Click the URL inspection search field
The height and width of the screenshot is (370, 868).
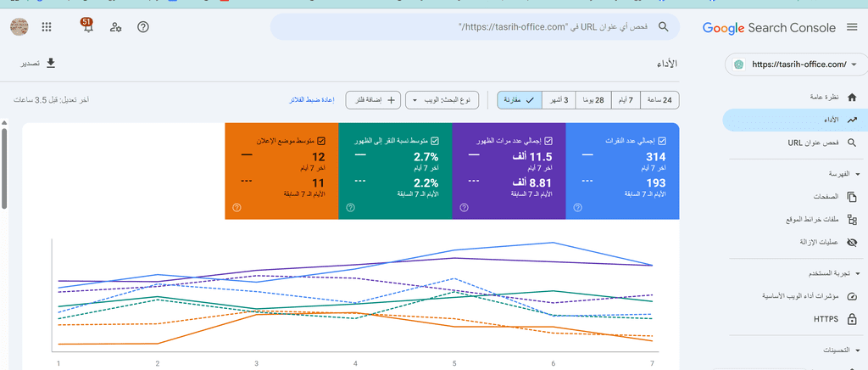(x=475, y=26)
